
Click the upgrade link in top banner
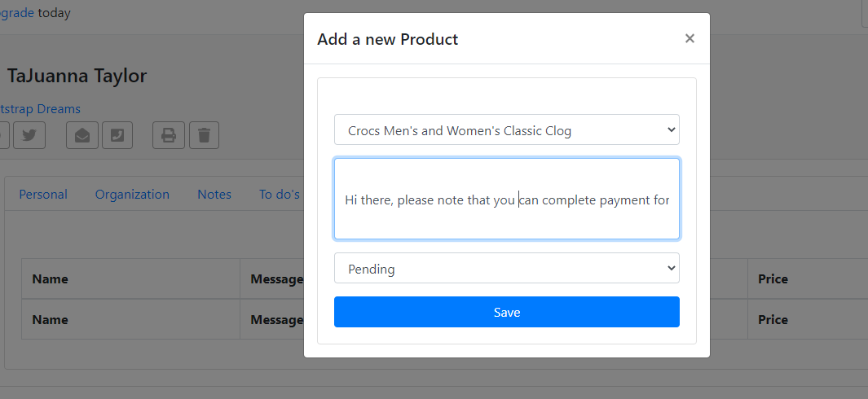point(16,13)
